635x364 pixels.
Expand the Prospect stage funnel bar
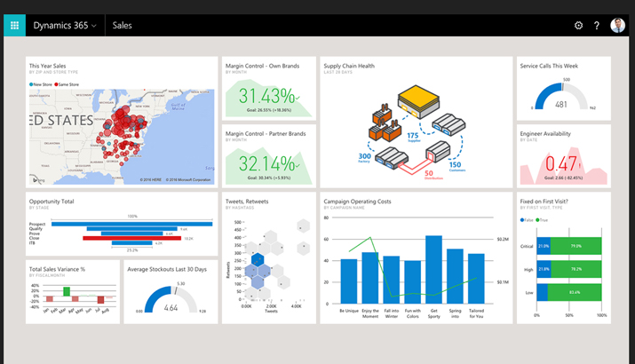click(x=131, y=224)
